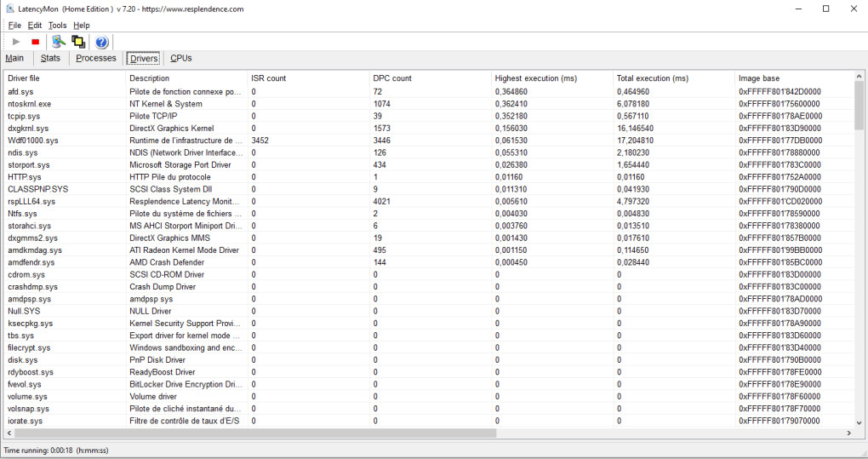The width and height of the screenshot is (868, 459).
Task: Start the latency monitor with play icon
Action: [16, 42]
